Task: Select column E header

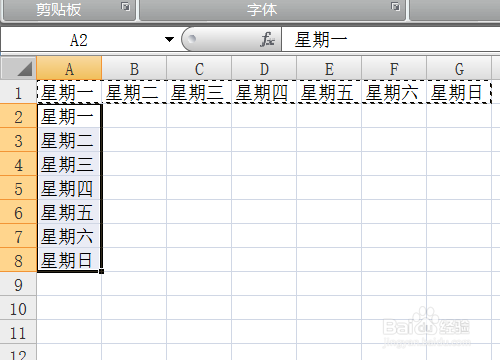Action: [329, 68]
